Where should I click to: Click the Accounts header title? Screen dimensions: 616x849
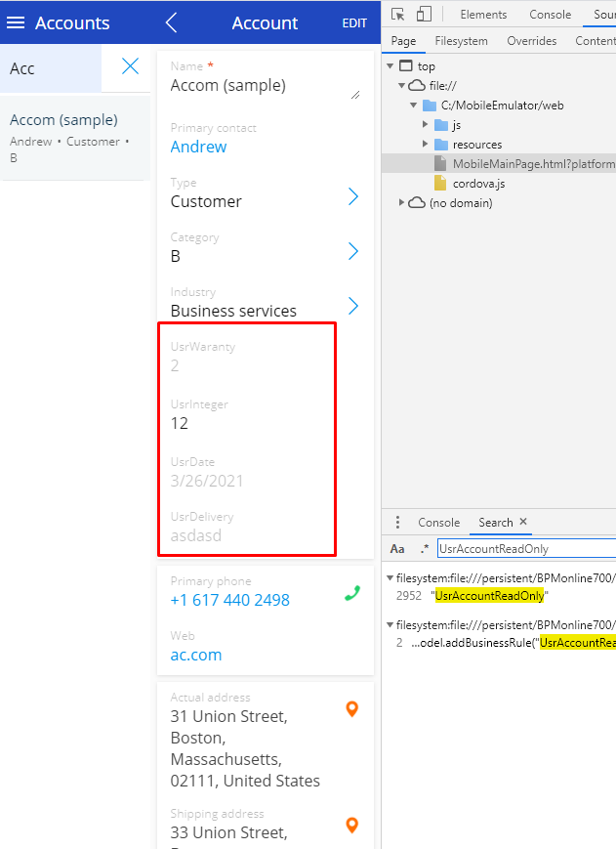click(x=72, y=22)
